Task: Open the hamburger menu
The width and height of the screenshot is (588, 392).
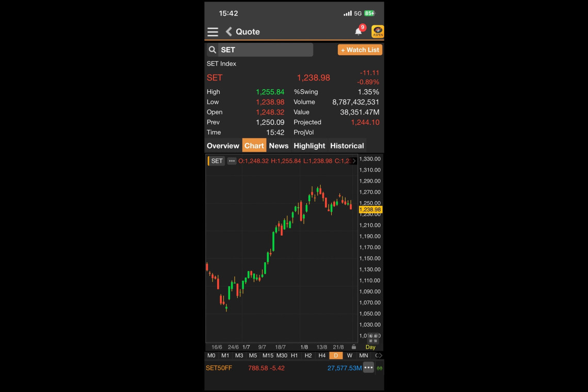Action: pos(213,32)
